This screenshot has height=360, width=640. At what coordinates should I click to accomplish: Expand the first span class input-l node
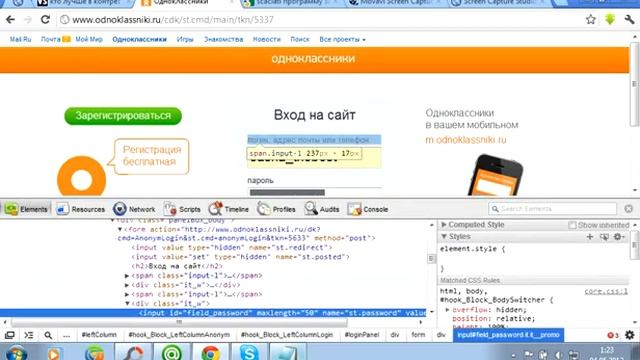[127, 276]
